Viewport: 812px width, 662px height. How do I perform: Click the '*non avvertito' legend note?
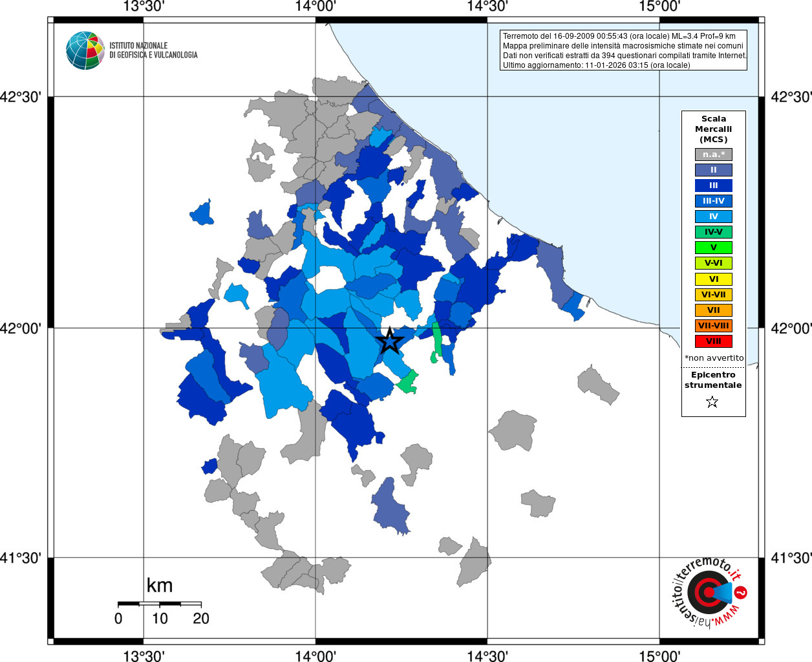[714, 358]
